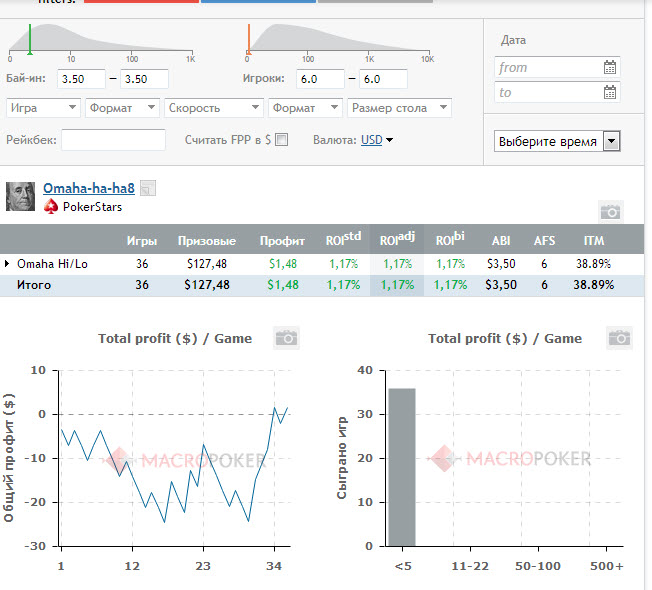The width and height of the screenshot is (652, 590).
Task: Open the calendar for the 'from' date
Action: pos(610,67)
